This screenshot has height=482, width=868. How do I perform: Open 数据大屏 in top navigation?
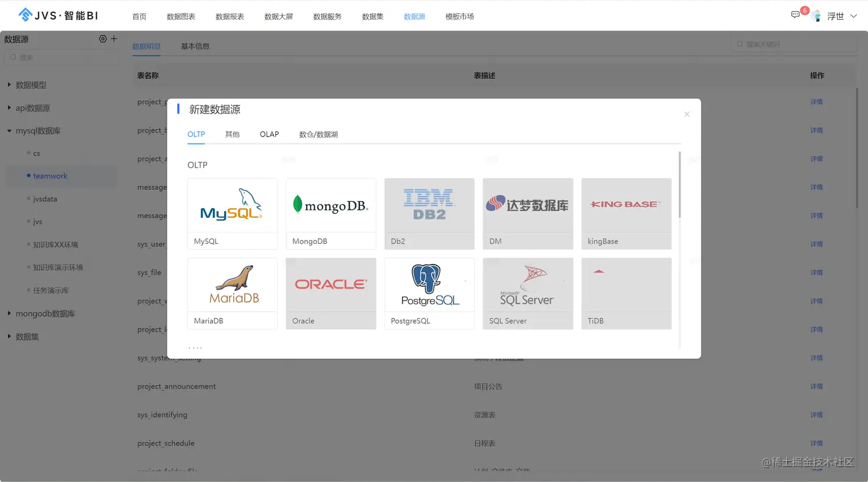pyautogui.click(x=278, y=17)
